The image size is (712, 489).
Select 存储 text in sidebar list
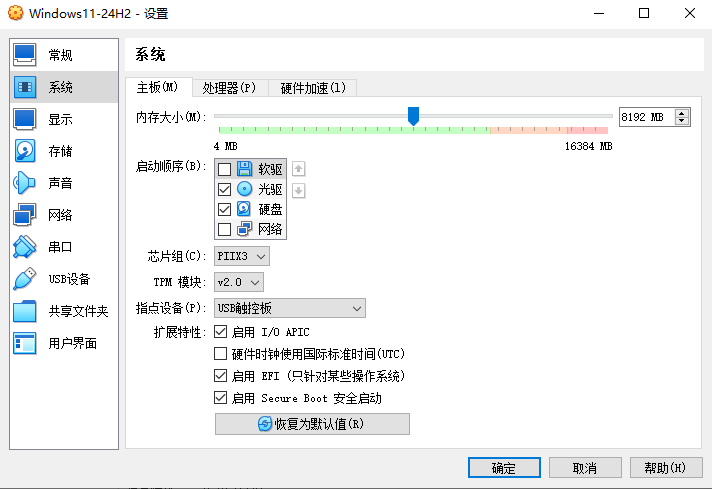click(x=60, y=151)
